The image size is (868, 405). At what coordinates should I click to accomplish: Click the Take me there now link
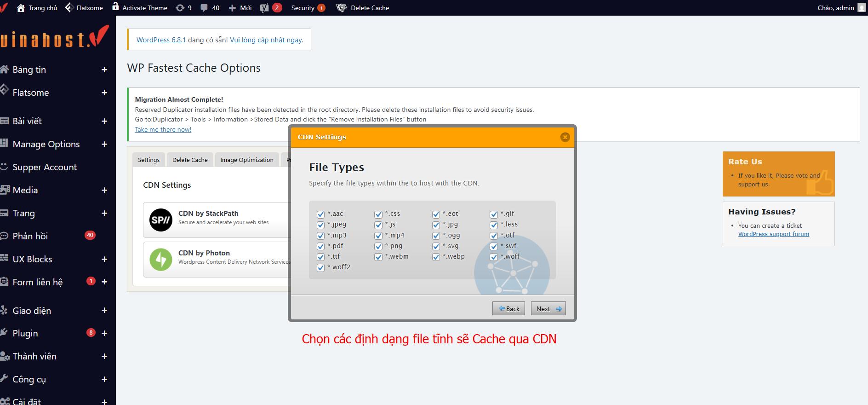coord(163,129)
